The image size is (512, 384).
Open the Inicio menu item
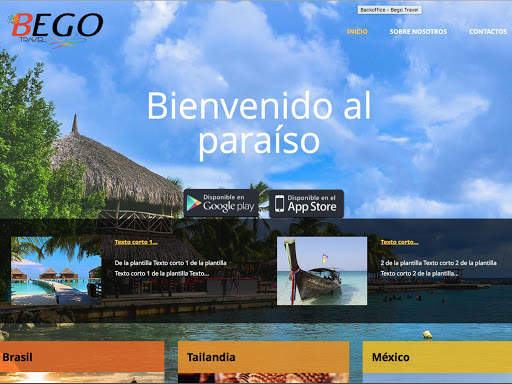[357, 32]
